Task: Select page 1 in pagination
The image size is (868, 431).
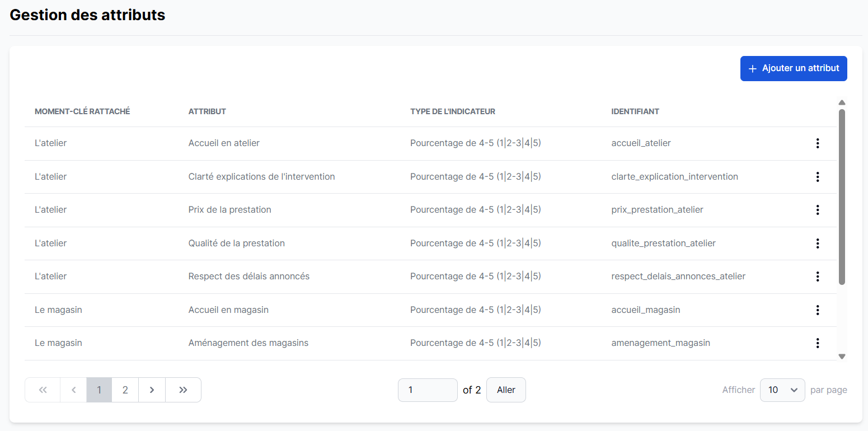Action: [x=99, y=390]
